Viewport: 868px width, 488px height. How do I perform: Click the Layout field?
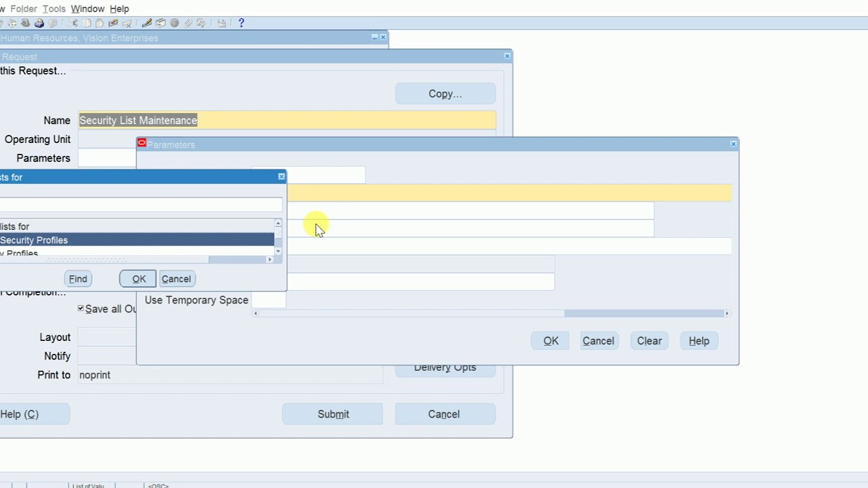coord(107,337)
